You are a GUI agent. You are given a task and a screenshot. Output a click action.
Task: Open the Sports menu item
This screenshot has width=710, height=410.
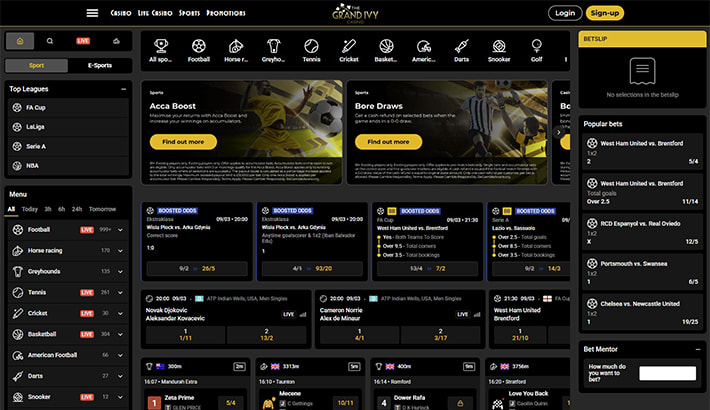tap(189, 13)
